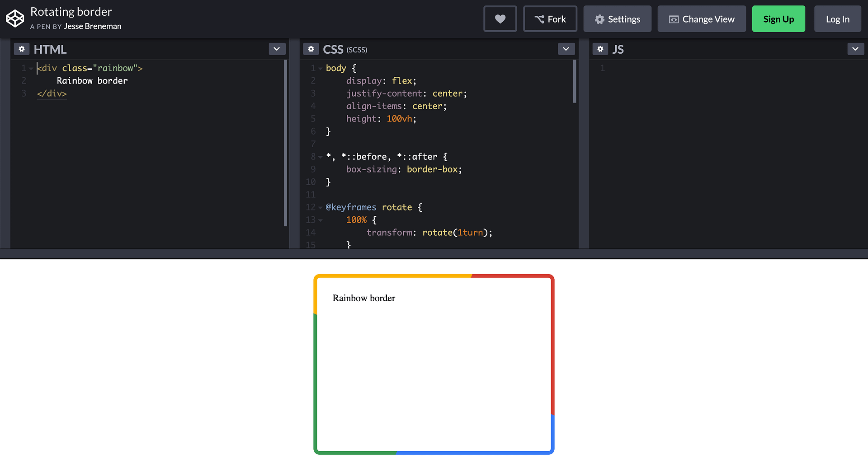Open CSS editor settings gear
868x462 pixels.
(x=311, y=49)
